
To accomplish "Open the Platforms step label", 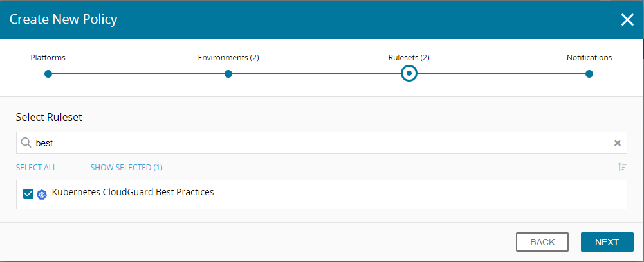I will [48, 57].
